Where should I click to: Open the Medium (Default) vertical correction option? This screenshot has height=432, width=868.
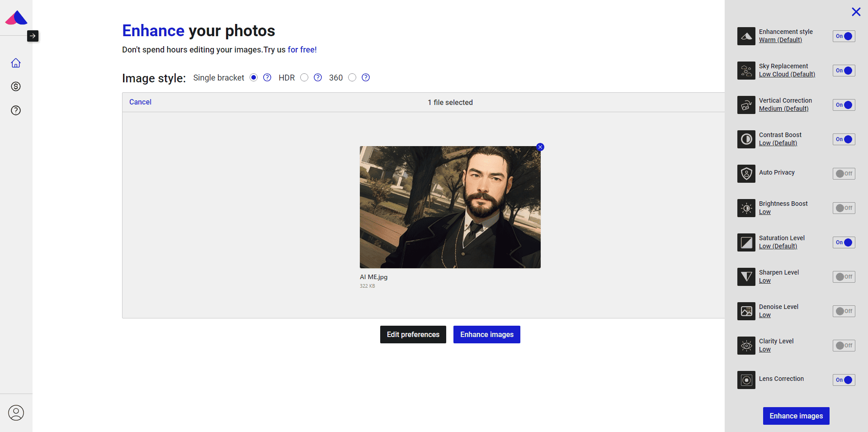point(783,109)
